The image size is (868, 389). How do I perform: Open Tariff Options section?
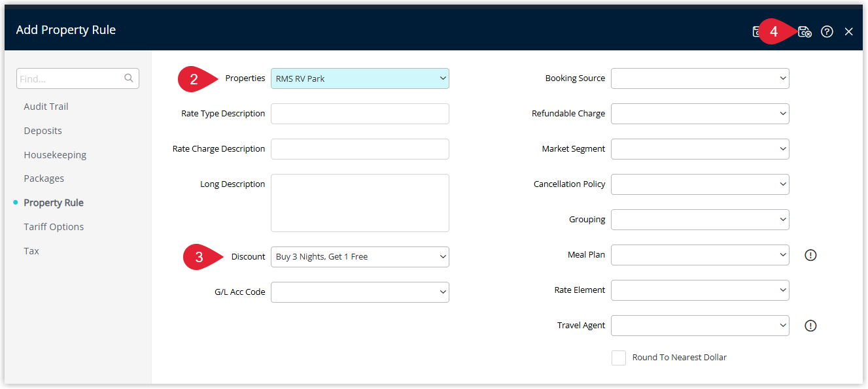(54, 227)
